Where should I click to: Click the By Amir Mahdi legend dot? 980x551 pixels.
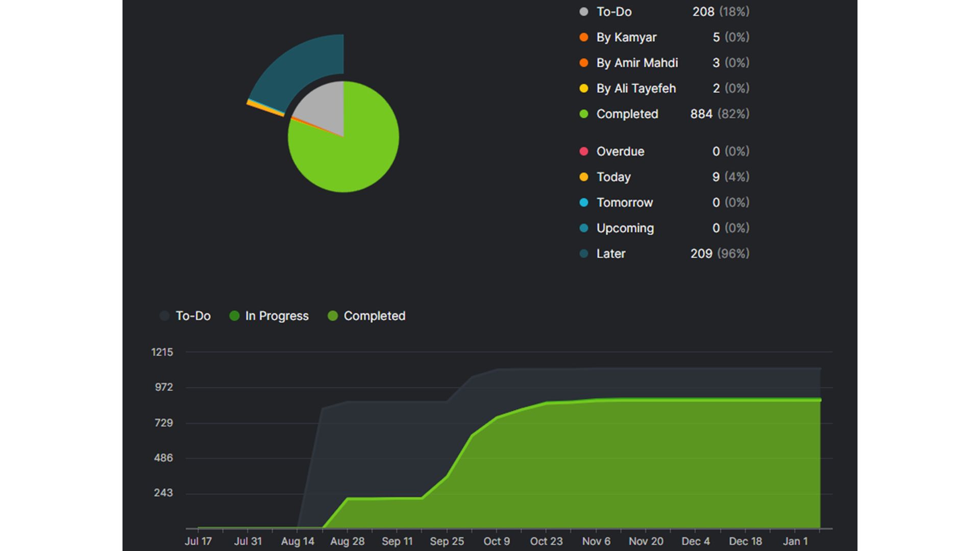point(584,63)
